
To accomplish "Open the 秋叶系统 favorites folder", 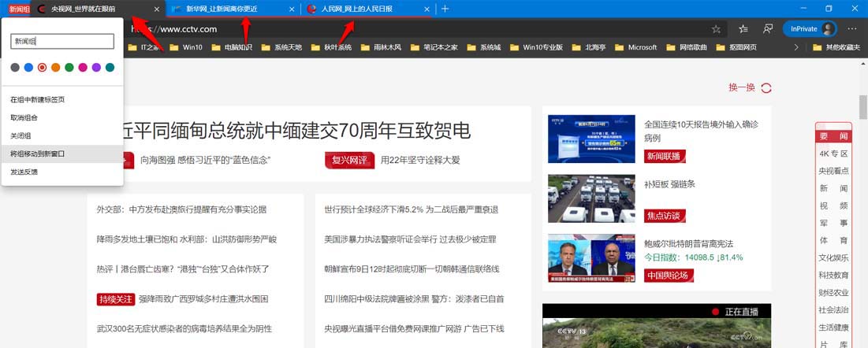I will (331, 47).
